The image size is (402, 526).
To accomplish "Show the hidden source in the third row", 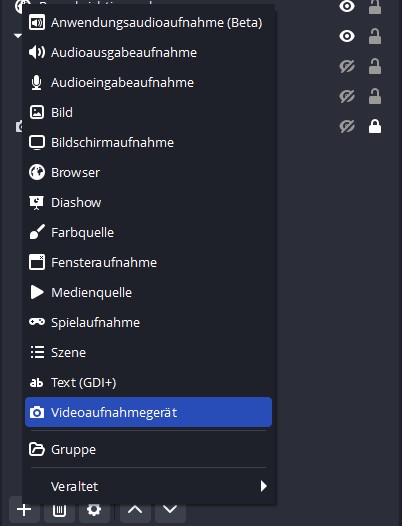I will point(347,66).
